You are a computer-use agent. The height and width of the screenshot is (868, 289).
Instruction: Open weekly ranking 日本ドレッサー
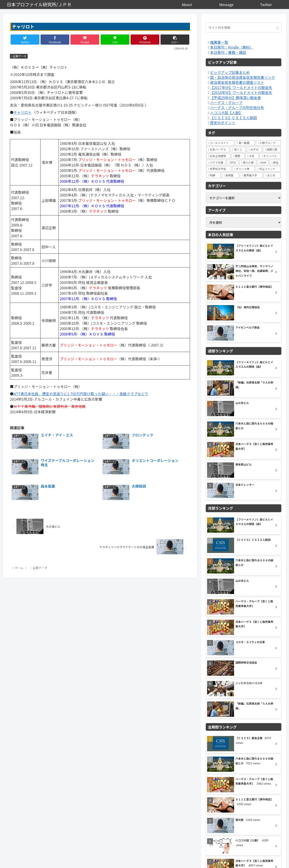tap(243, 491)
